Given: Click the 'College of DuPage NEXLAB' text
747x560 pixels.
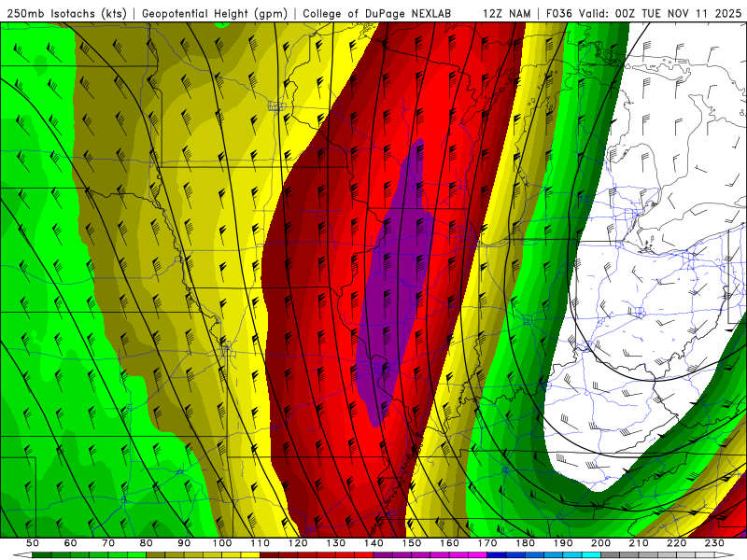Looking at the screenshot, I should point(377,13).
